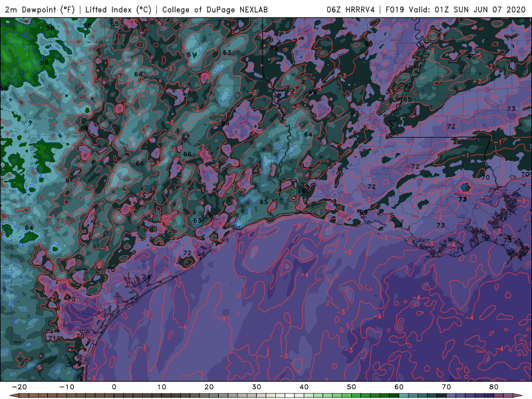This screenshot has width=532, height=399.
Task: Click the '80' color bar label
Action: click(494, 387)
